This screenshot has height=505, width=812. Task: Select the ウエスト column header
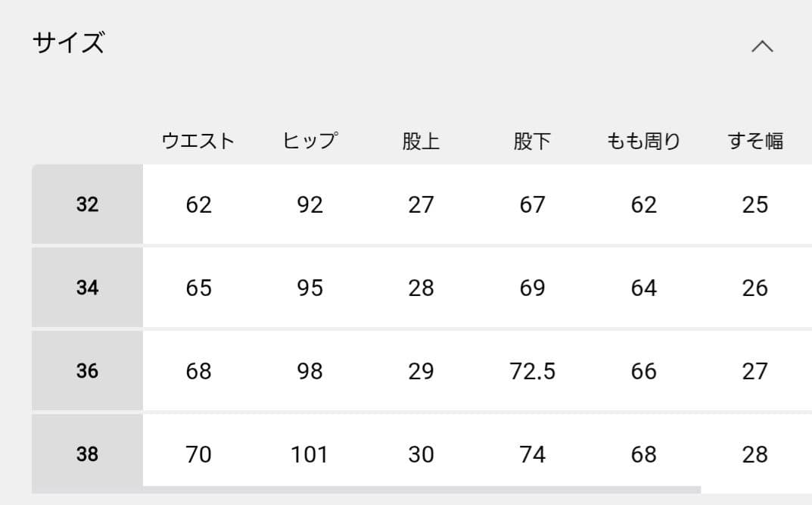point(197,139)
